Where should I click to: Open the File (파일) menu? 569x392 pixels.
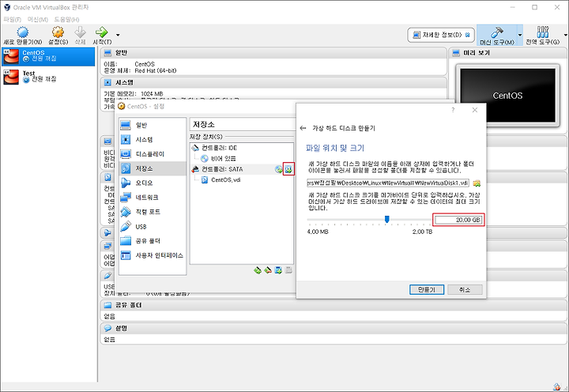(x=13, y=19)
